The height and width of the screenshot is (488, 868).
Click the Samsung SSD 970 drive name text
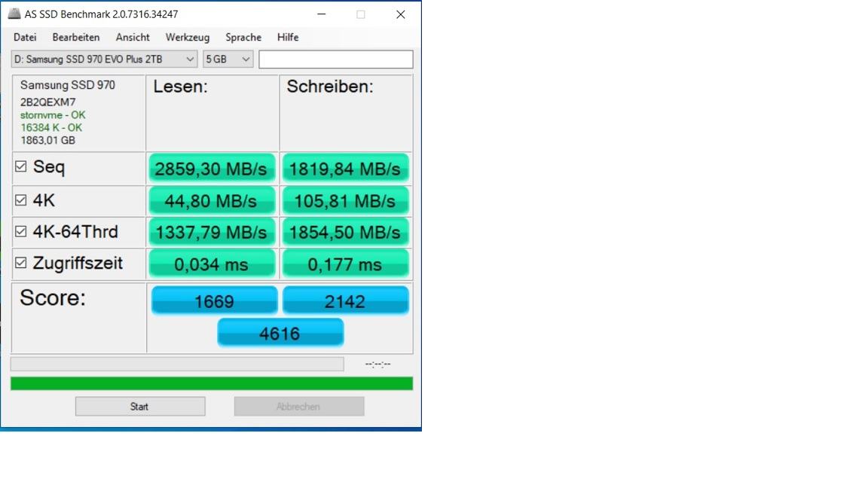tap(68, 84)
